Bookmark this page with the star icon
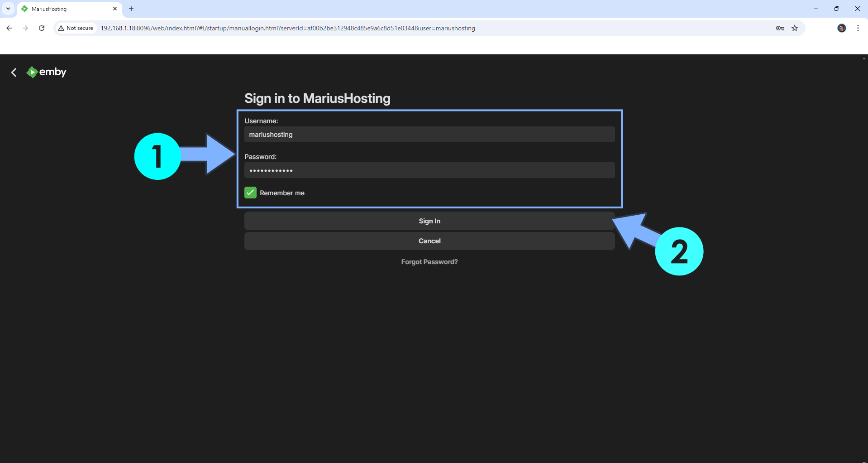This screenshot has width=868, height=463. (x=795, y=28)
